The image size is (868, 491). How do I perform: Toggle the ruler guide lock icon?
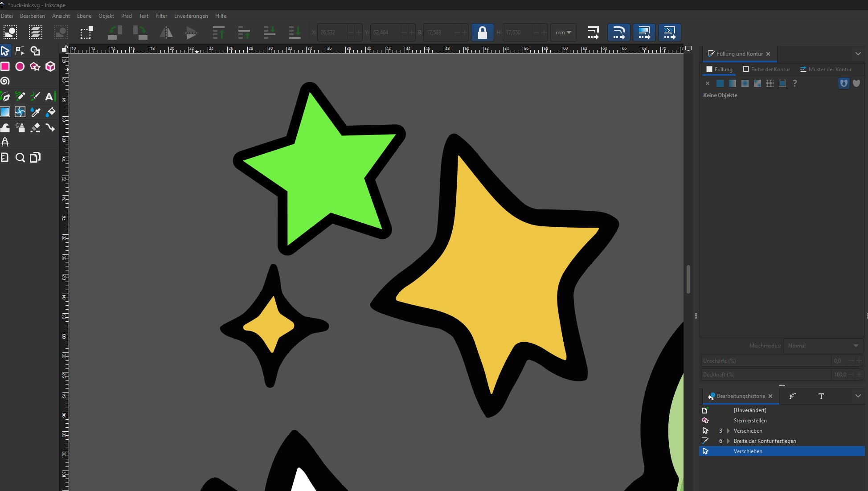65,49
